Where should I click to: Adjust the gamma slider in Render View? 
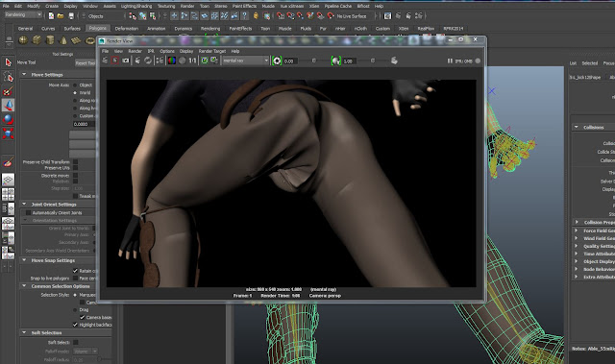(x=373, y=61)
